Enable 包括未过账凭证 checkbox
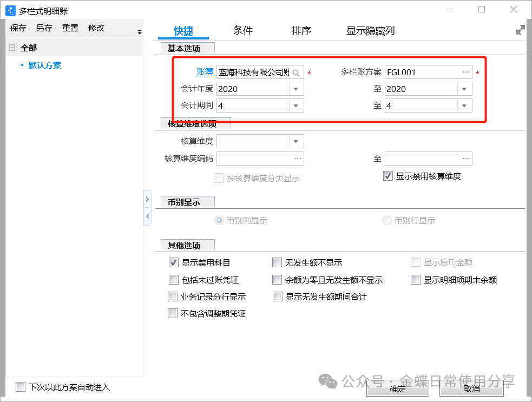Image resolution: width=532 pixels, height=402 pixels. coord(174,280)
